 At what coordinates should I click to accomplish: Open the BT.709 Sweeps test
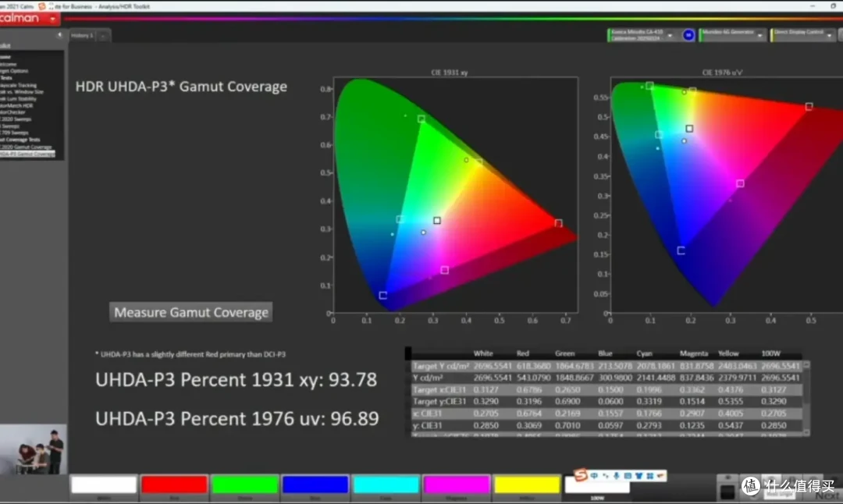[x=15, y=133]
